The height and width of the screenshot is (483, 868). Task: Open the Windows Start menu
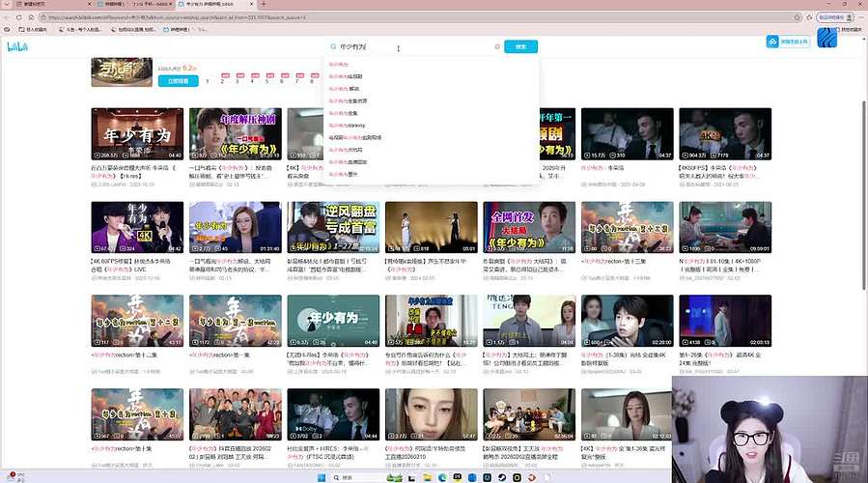point(322,477)
